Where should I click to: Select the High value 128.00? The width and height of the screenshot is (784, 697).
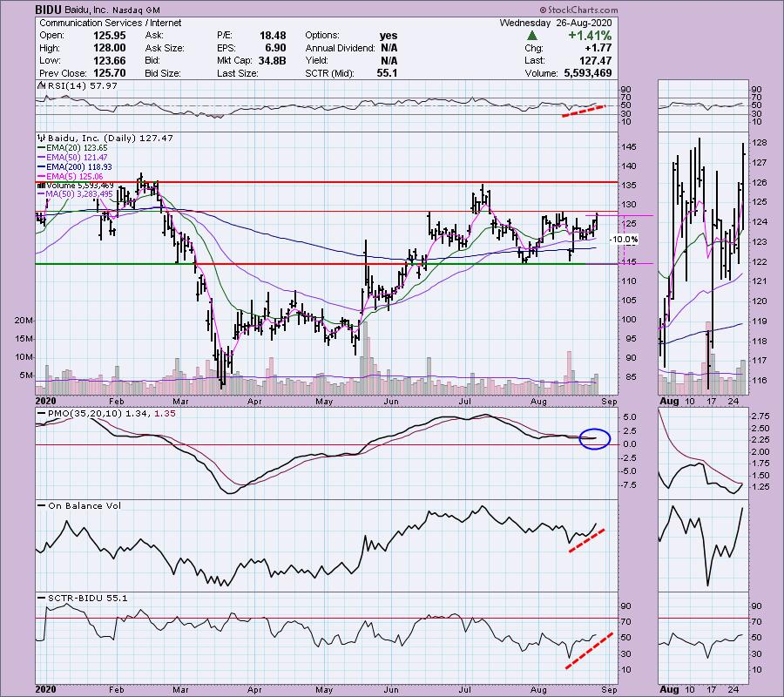click(110, 48)
